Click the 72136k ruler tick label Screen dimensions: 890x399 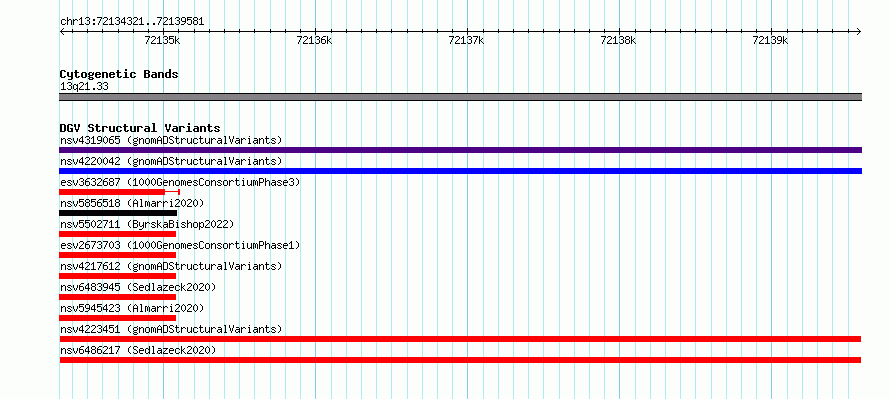(314, 40)
